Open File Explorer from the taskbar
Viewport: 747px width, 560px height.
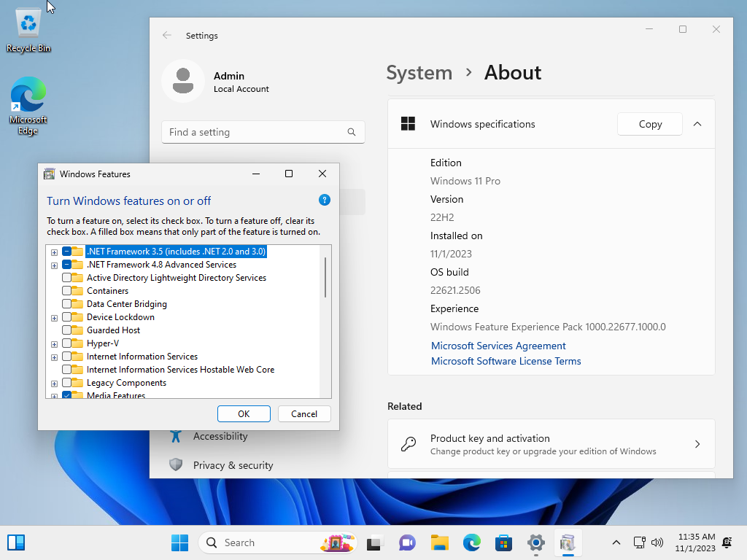(440, 542)
